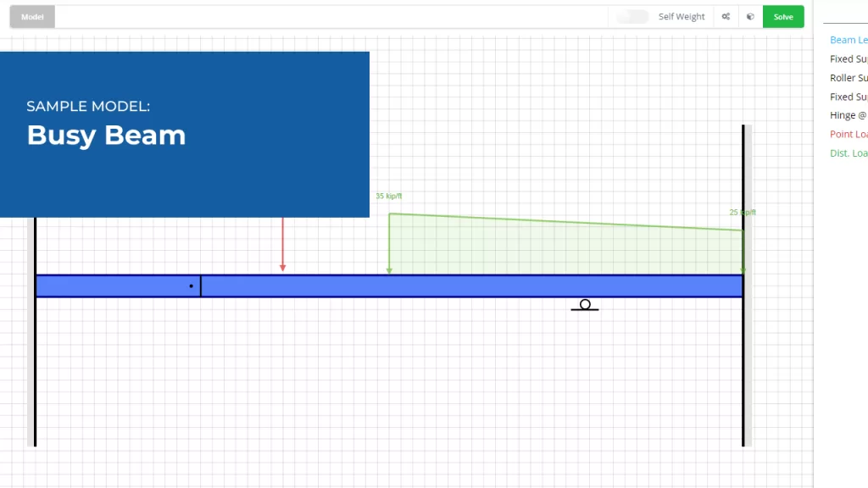Viewport: 868px width, 488px height.
Task: Open Beam Length entry in side panel
Action: tap(848, 40)
